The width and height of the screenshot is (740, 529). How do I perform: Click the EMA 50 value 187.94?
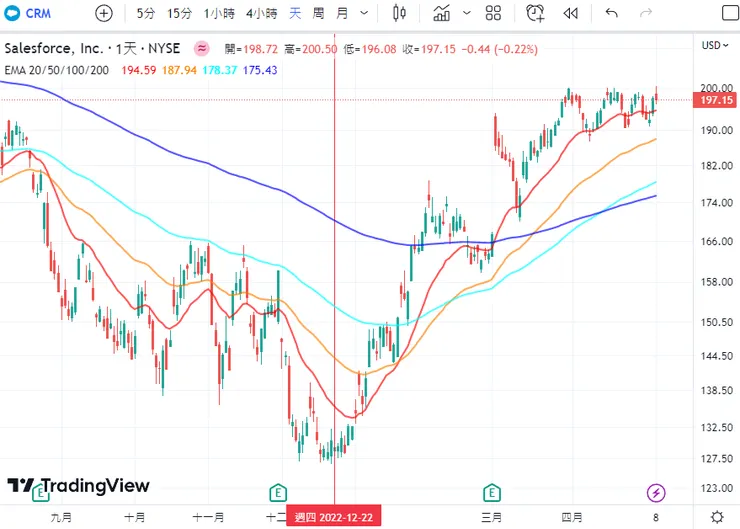179,70
